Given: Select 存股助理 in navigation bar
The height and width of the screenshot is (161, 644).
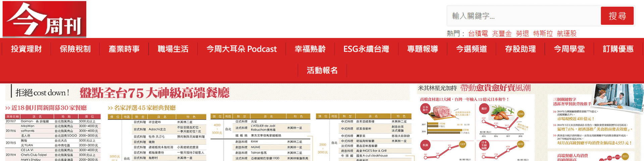Looking at the screenshot, I should (521, 49).
